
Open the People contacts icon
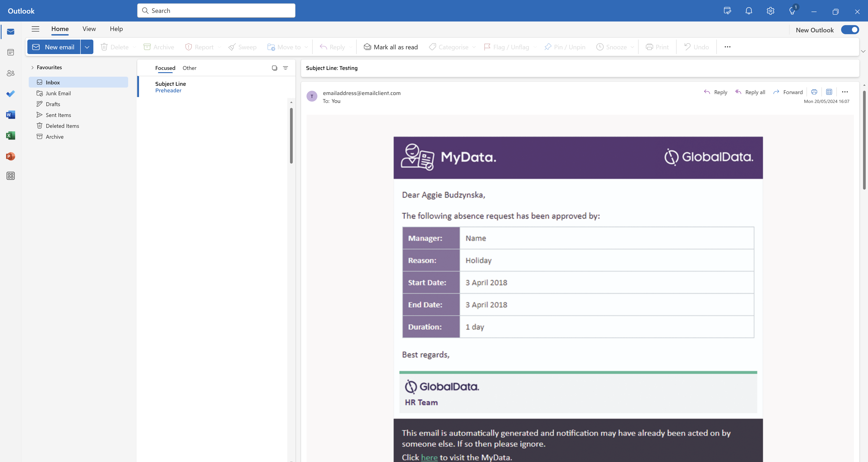coord(10,73)
